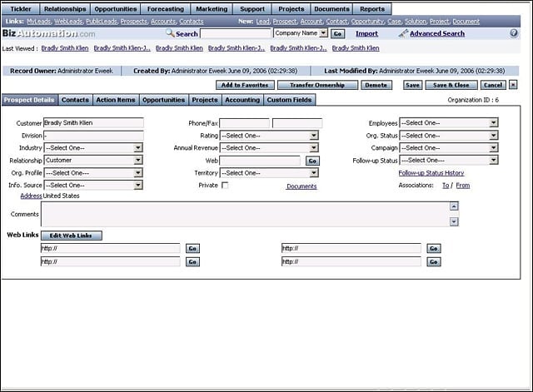Viewport: 533px width, 392px height.
Task: Switch to the record's Projects tab
Action: pos(205,100)
